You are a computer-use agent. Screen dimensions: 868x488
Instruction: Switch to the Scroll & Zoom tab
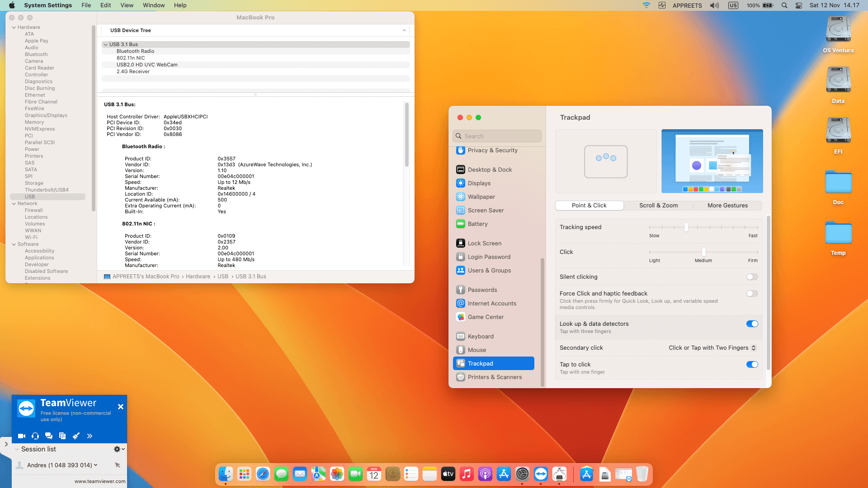tap(658, 206)
